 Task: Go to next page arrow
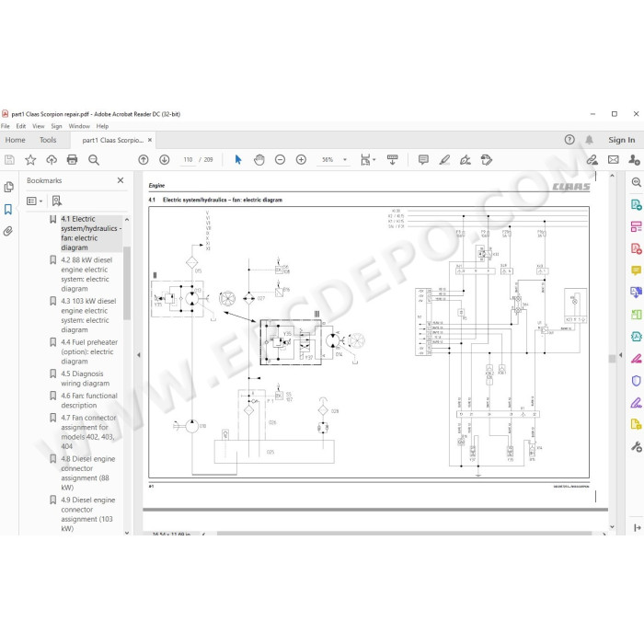pyautogui.click(x=165, y=160)
